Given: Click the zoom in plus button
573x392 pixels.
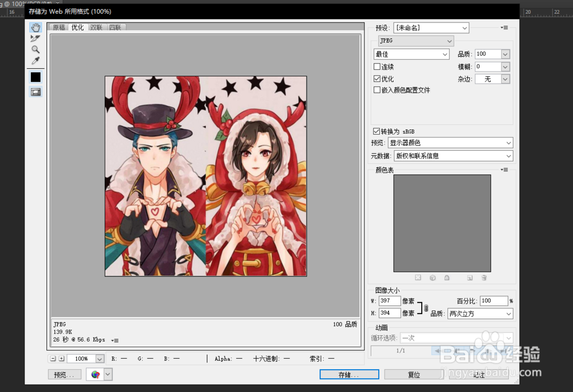Looking at the screenshot, I should pos(61,359).
